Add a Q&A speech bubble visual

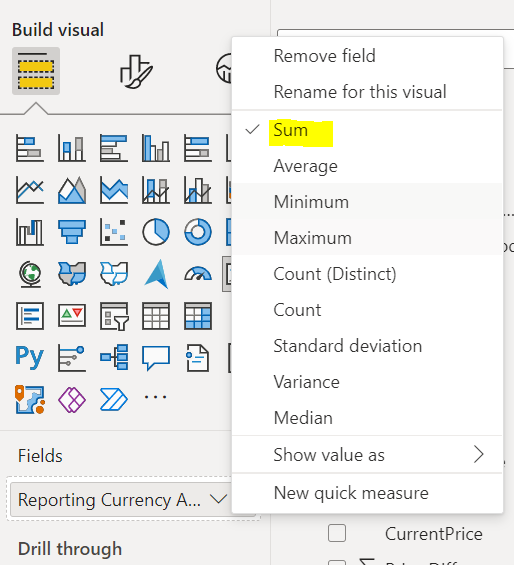pyautogui.click(x=156, y=358)
